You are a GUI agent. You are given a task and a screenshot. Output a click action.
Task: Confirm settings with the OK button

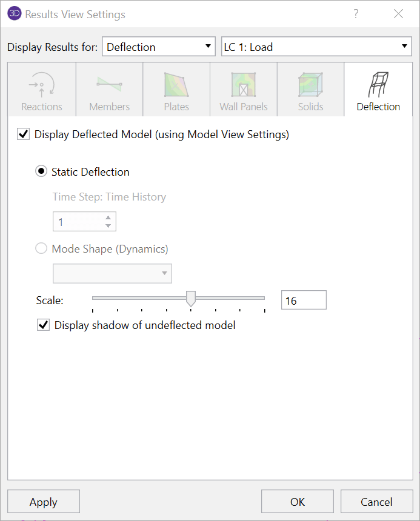point(297,501)
